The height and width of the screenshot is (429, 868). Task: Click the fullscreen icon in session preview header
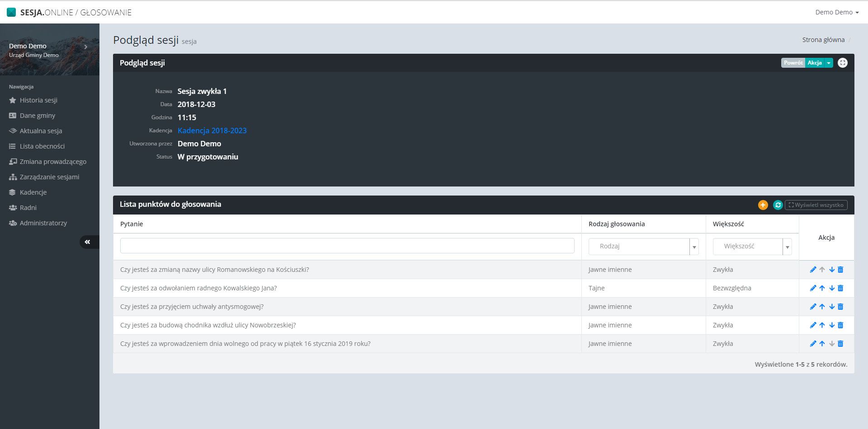[x=842, y=63]
